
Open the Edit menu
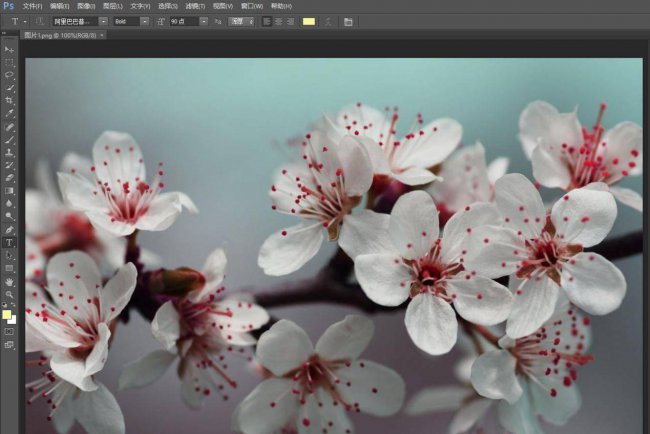[x=60, y=6]
